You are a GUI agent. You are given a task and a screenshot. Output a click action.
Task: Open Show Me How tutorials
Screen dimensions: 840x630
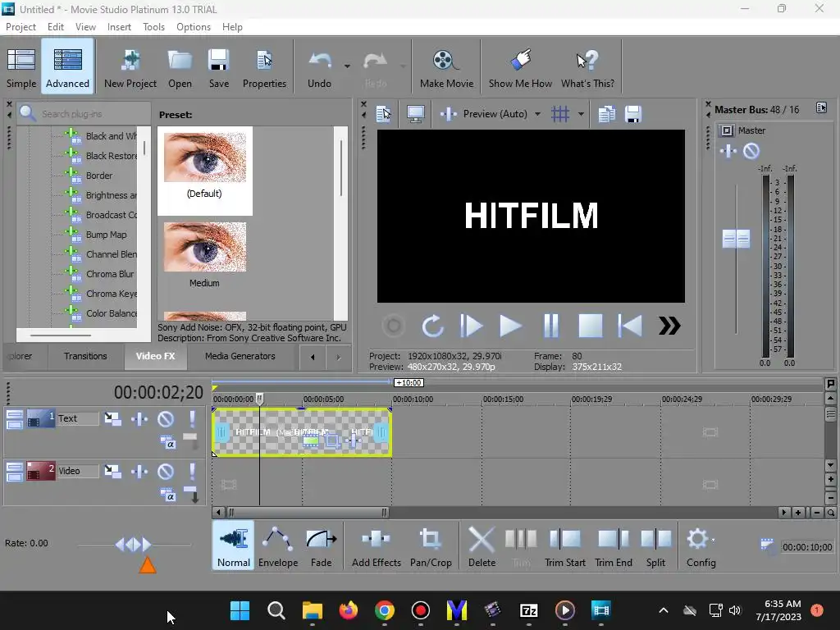pos(520,67)
